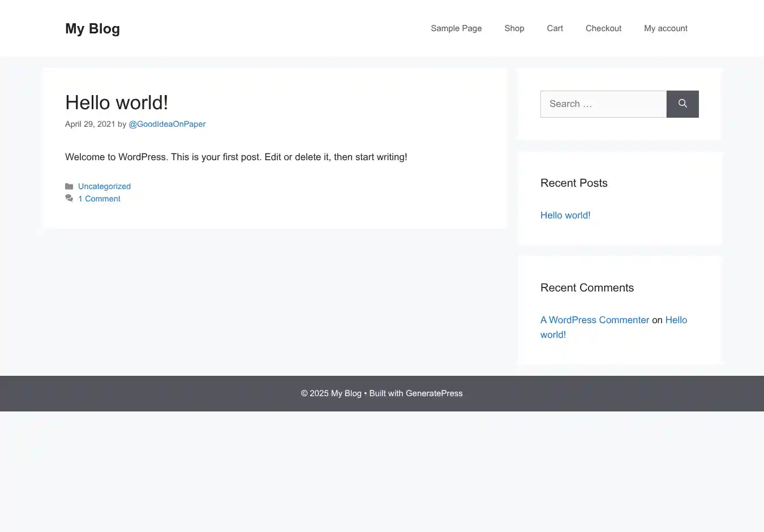764x532 pixels.
Task: Select Checkout in the top menu
Action: 603,28
